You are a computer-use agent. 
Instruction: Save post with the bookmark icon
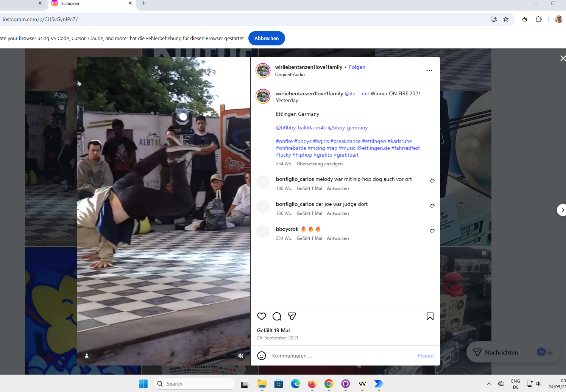(x=430, y=316)
